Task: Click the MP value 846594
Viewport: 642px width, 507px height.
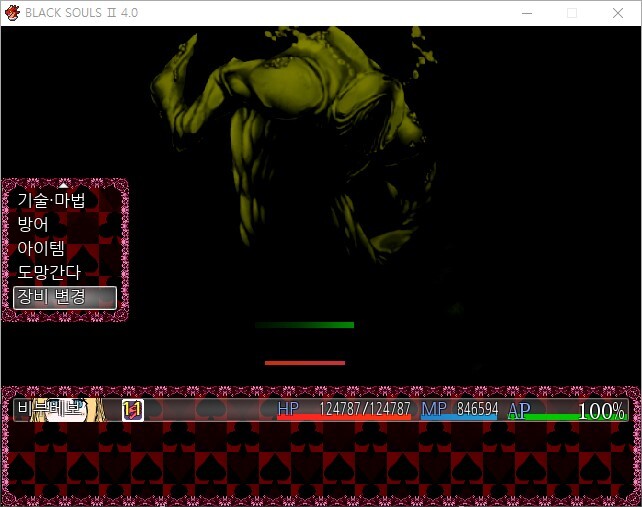Action: [x=477, y=408]
